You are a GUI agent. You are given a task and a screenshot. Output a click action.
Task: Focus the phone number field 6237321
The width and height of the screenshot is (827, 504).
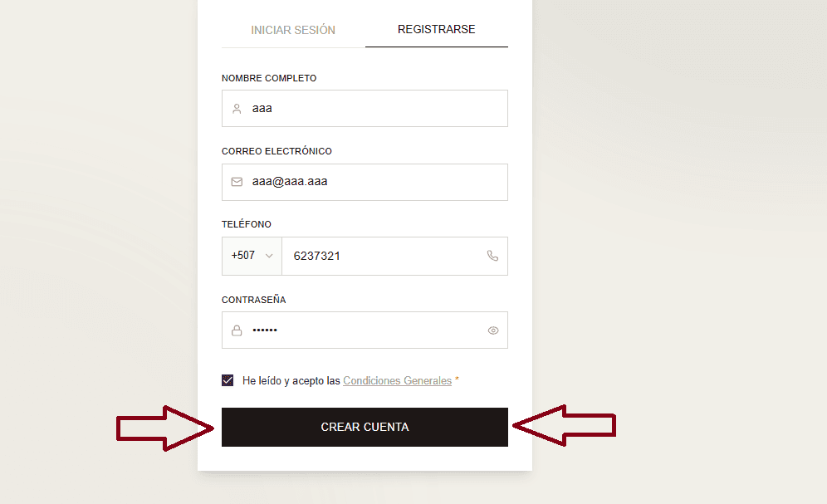coord(382,256)
